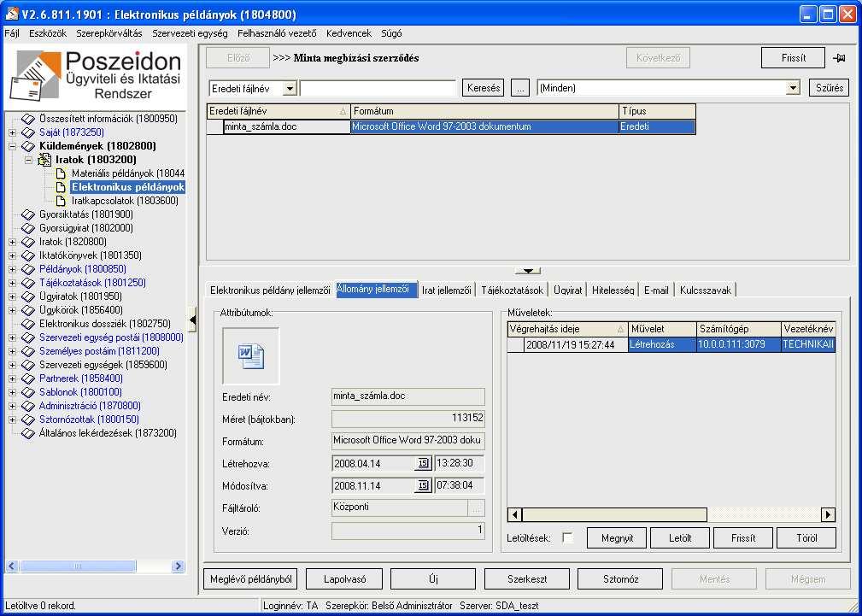Open the (Minden) filter dropdown
The image size is (862, 616).
click(x=793, y=88)
